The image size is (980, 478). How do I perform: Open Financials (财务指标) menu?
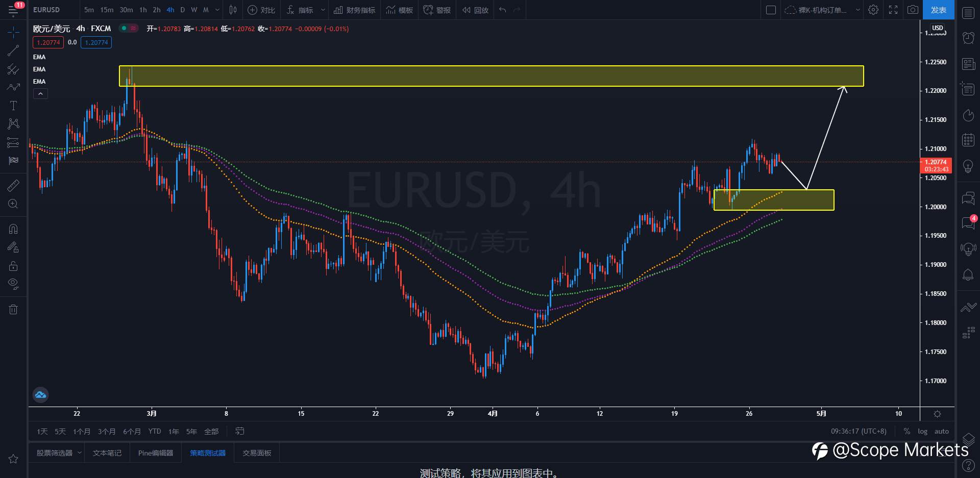[354, 10]
